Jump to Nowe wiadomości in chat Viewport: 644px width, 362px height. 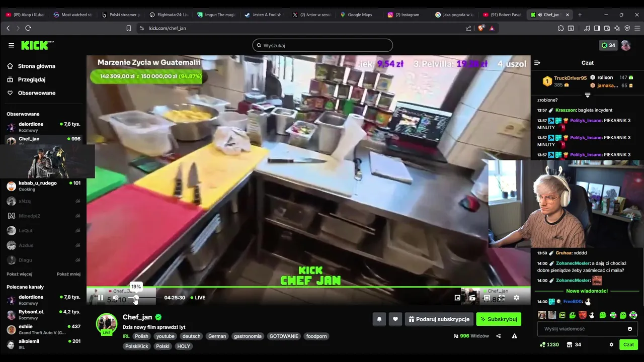587,291
